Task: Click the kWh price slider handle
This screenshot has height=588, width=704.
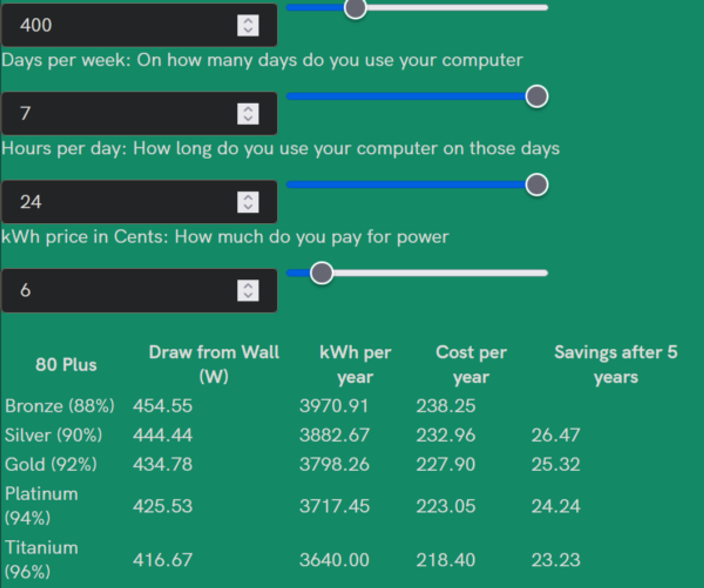Action: (322, 273)
